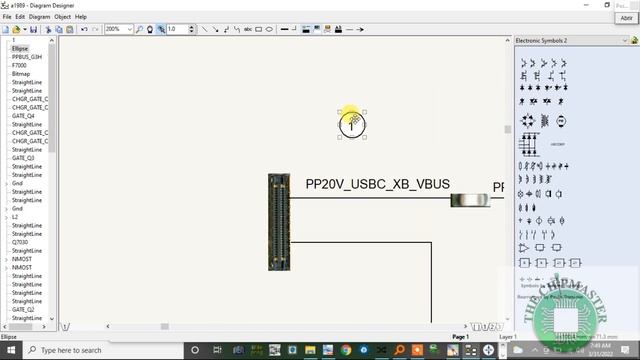Image resolution: width=640 pixels, height=360 pixels.
Task: Open File Explorer from the taskbar
Action: (310, 350)
